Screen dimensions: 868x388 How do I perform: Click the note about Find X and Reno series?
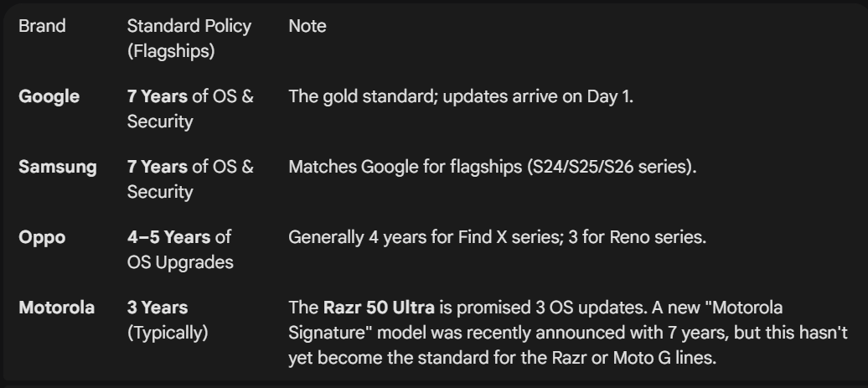(497, 237)
